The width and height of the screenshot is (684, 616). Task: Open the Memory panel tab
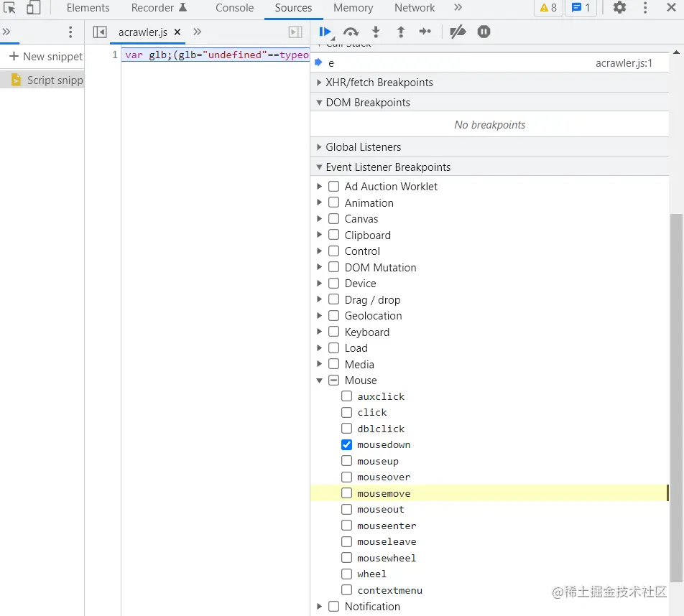(353, 8)
